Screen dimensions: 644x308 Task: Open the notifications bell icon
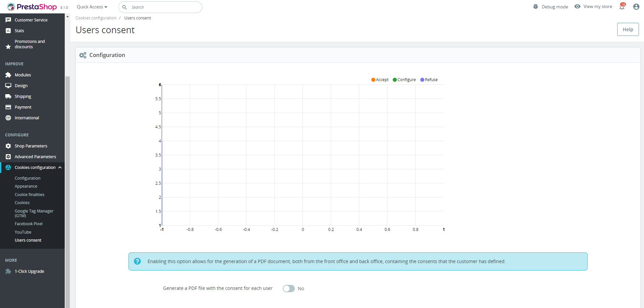pyautogui.click(x=622, y=7)
